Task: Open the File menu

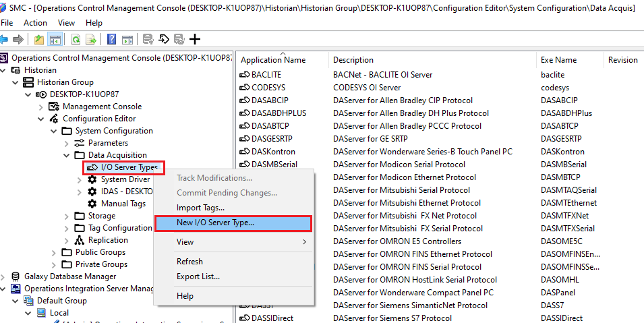Action: pyautogui.click(x=7, y=23)
